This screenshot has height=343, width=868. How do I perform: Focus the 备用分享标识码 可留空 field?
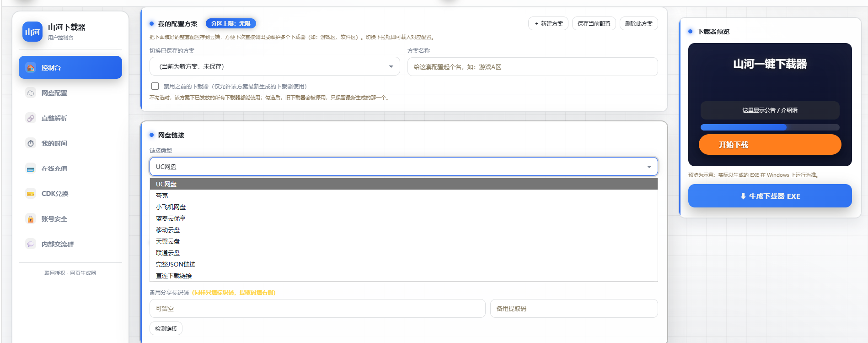click(x=317, y=309)
